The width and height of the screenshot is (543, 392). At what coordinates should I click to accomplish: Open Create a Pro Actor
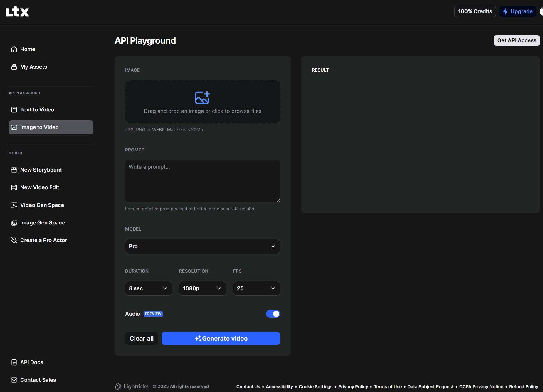coord(43,240)
